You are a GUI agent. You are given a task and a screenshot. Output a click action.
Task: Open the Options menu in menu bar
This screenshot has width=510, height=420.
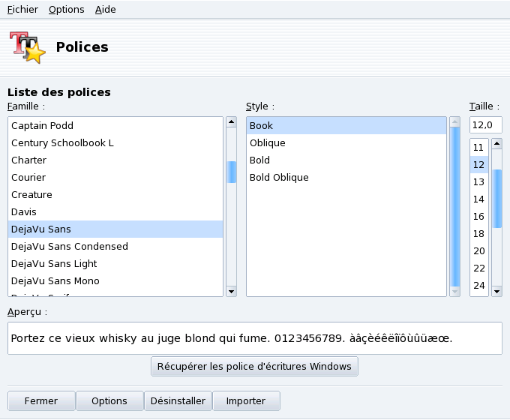pyautogui.click(x=67, y=10)
